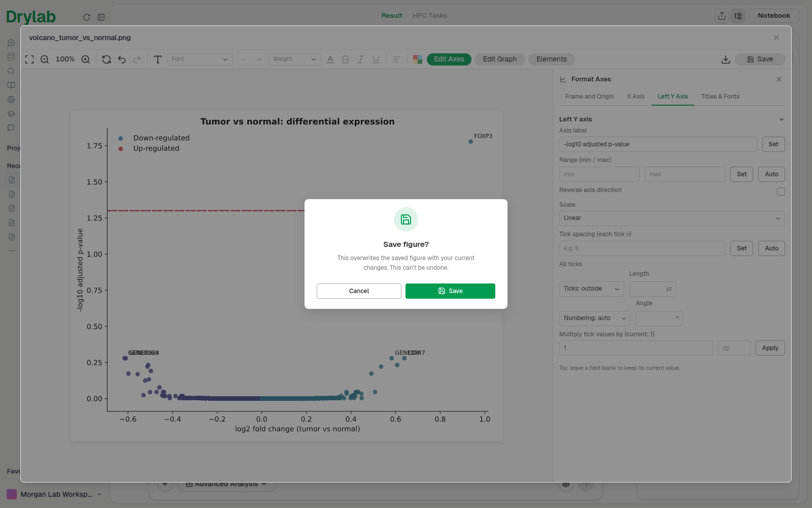This screenshot has width=812, height=508.
Task: Switch to Elements mode
Action: [552, 59]
